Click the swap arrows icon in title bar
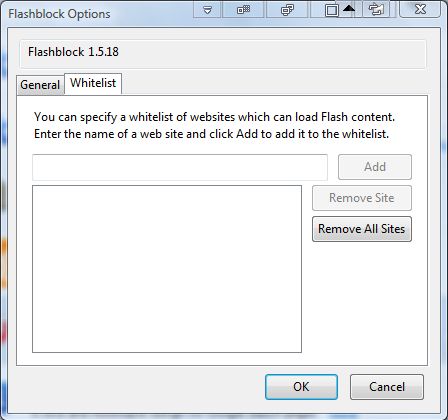The width and height of the screenshot is (448, 420). (376, 10)
